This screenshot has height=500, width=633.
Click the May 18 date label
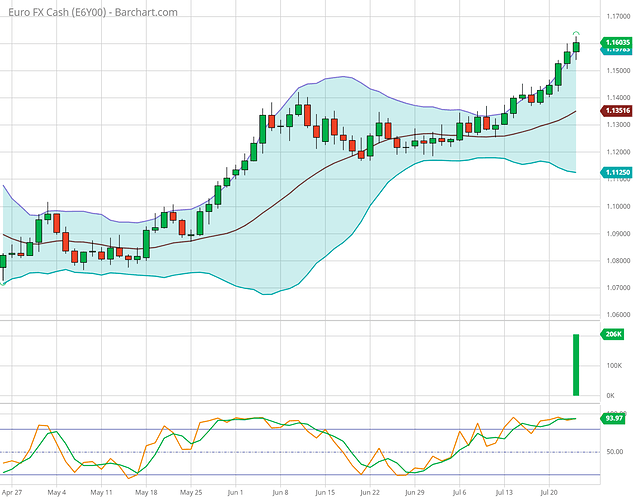pyautogui.click(x=147, y=493)
